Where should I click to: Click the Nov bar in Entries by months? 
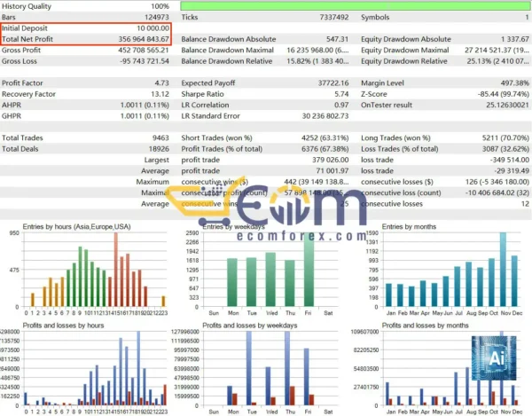[x=503, y=270]
